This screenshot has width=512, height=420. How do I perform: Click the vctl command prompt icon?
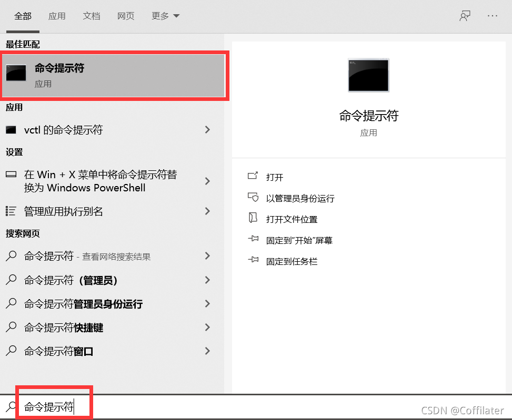(11, 130)
